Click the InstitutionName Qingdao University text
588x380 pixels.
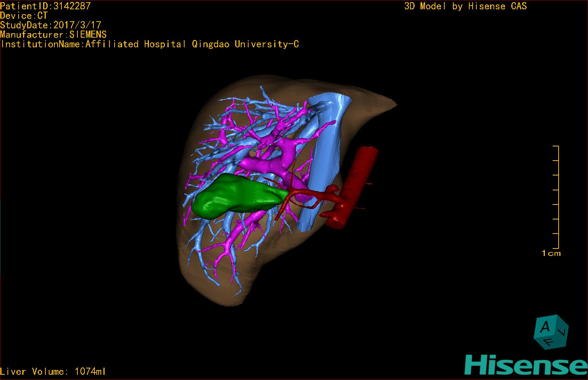150,44
